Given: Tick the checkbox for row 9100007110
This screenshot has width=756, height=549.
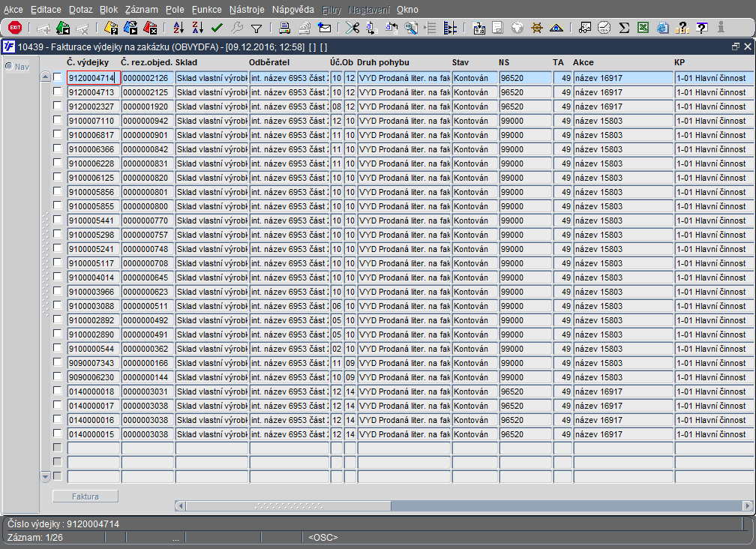Looking at the screenshot, I should coord(57,119).
